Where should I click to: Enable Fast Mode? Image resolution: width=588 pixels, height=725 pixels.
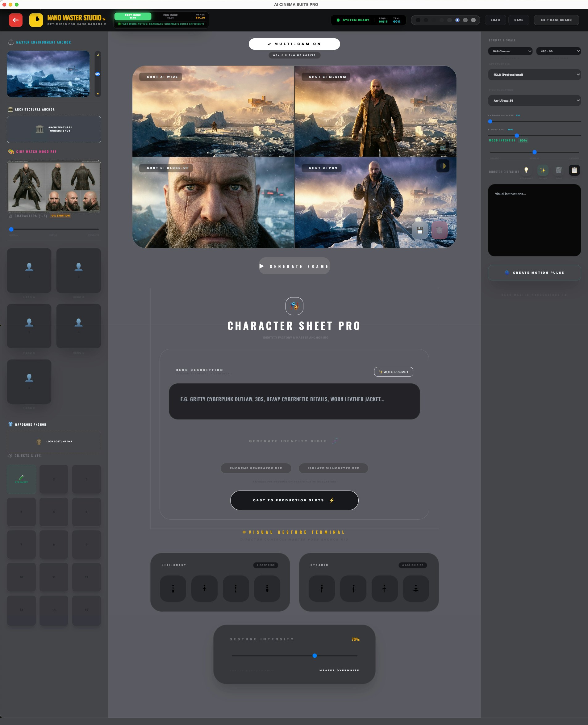pos(133,16)
